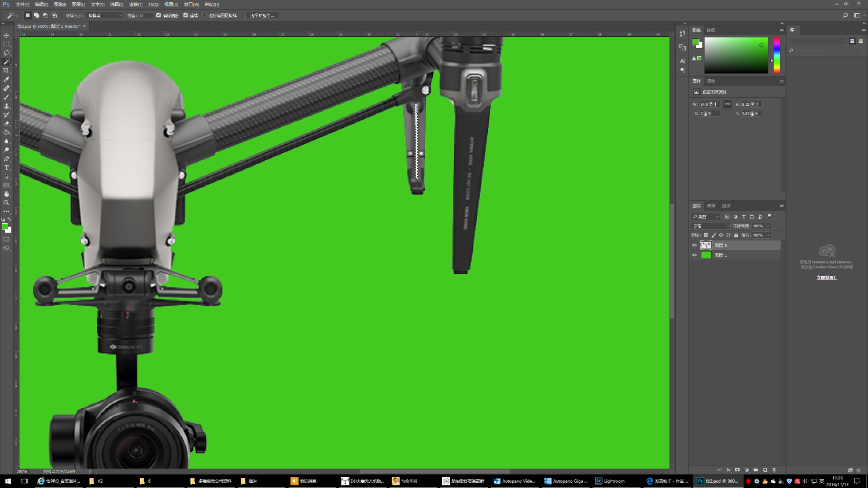The image size is (868, 488).
Task: Switch to the Swatches tab
Action: [711, 30]
